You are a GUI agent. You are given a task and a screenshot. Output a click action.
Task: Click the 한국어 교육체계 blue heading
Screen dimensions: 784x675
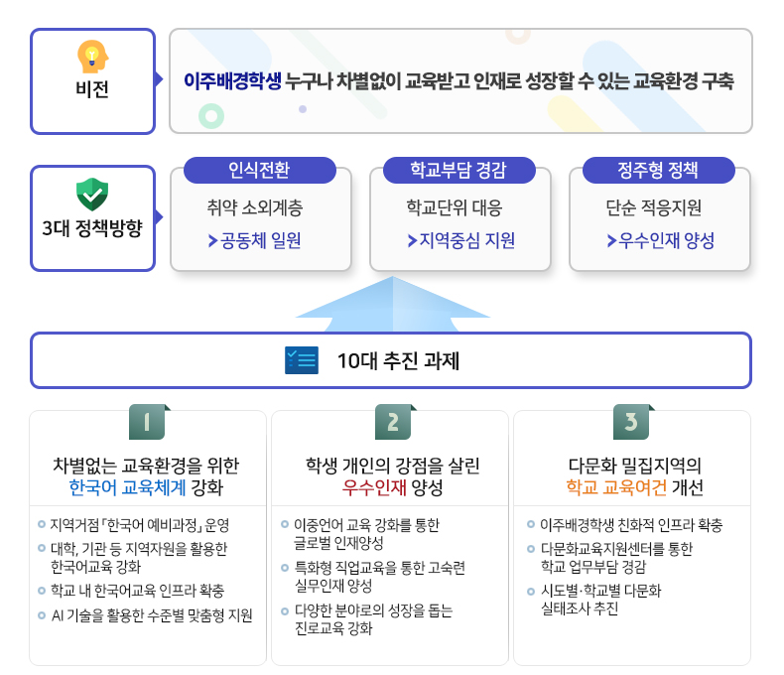pyautogui.click(x=127, y=487)
